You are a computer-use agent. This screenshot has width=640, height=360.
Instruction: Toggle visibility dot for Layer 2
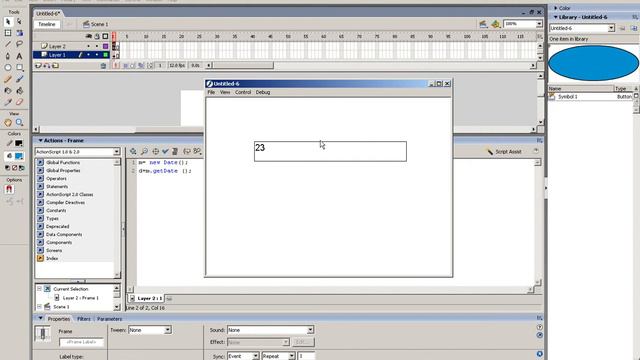pos(89,47)
